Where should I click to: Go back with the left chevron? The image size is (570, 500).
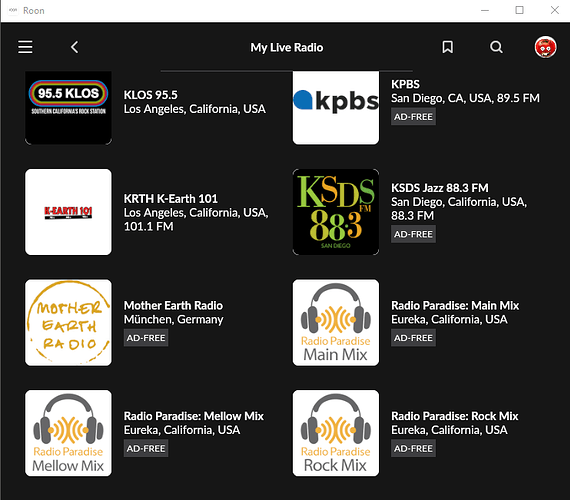[75, 47]
